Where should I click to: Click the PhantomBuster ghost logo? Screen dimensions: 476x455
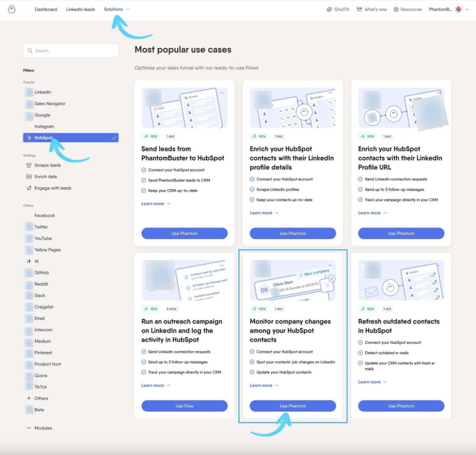click(x=12, y=9)
